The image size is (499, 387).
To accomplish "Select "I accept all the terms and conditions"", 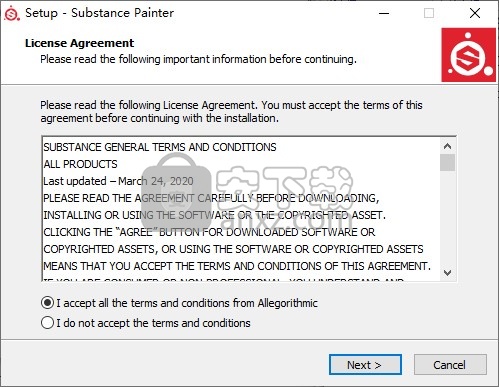I will pos(47,303).
